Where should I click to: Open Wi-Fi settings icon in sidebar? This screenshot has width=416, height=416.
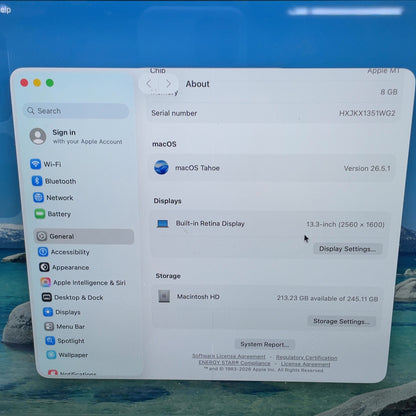click(x=35, y=164)
